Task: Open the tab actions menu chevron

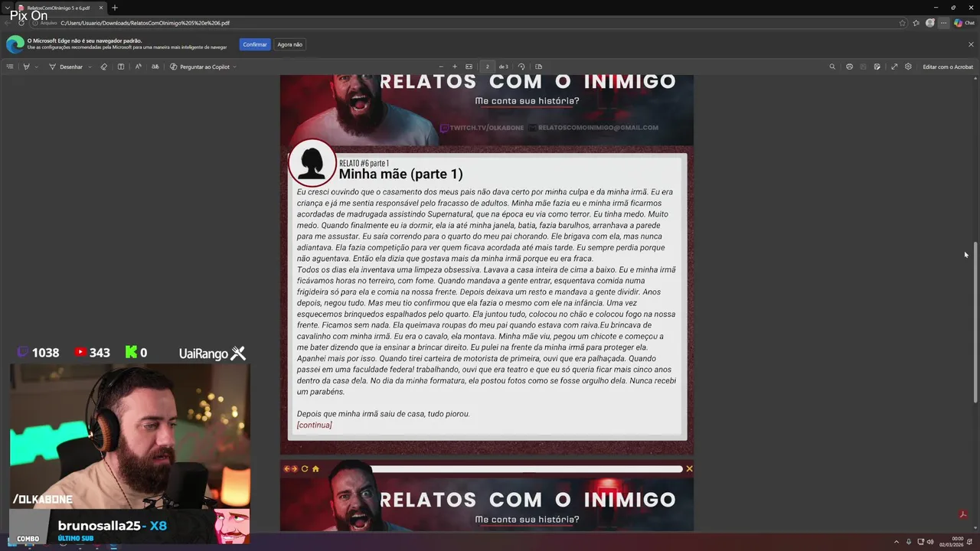Action: [6, 8]
